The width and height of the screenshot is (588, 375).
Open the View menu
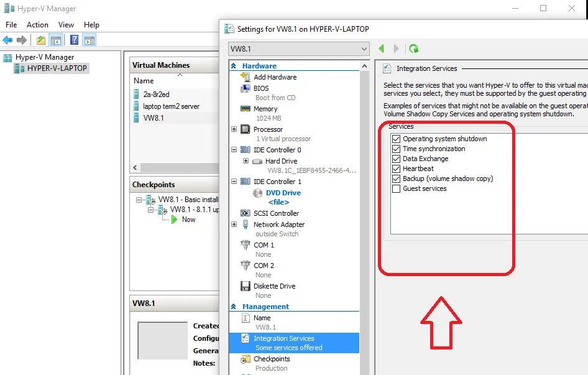[66, 25]
